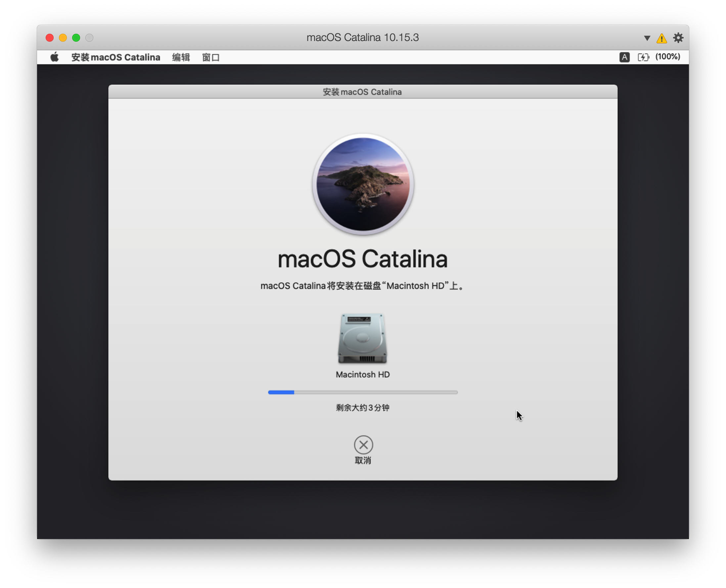Click the installer window title 安装 macOS Catalina
This screenshot has height=588, width=726.
coord(362,92)
